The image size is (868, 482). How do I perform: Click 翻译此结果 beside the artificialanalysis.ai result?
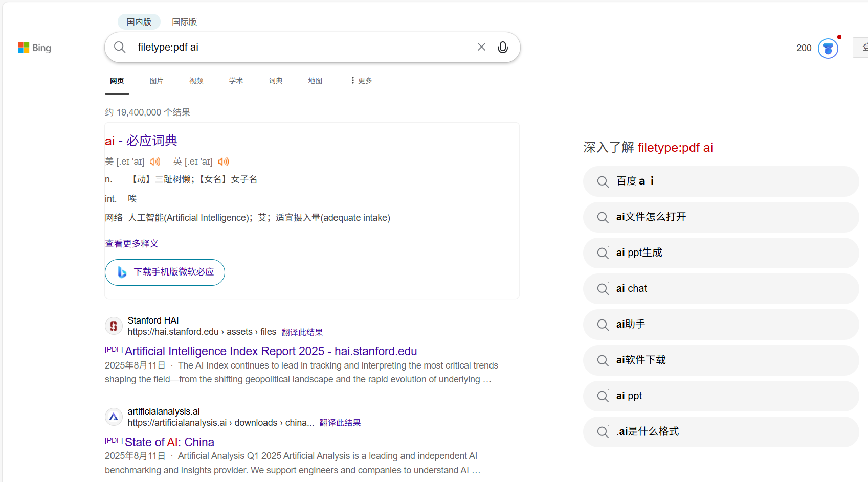[340, 423]
